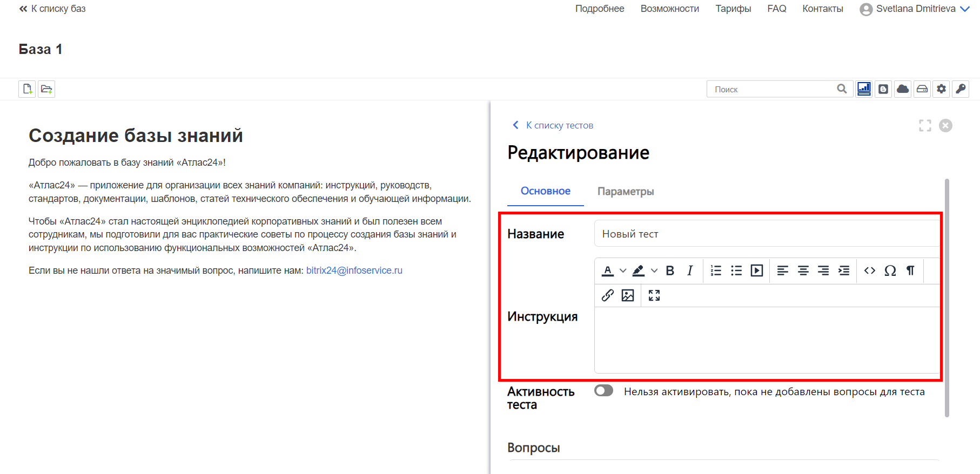Viewport: 980px width, 474px height.
Task: Align text left
Action: tap(783, 271)
